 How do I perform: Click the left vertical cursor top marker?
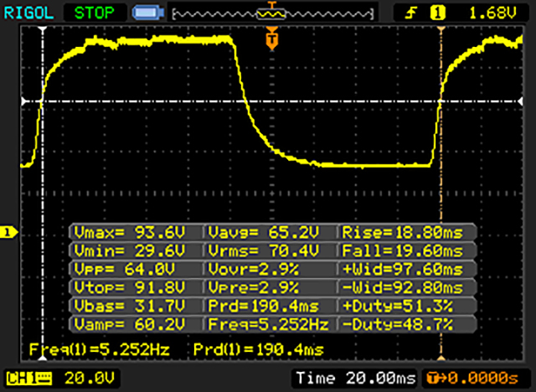click(x=43, y=29)
